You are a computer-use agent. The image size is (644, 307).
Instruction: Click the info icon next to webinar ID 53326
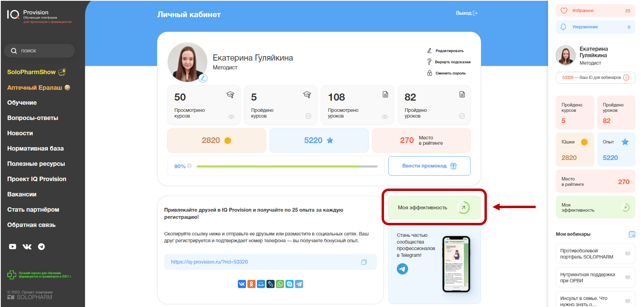click(x=626, y=77)
